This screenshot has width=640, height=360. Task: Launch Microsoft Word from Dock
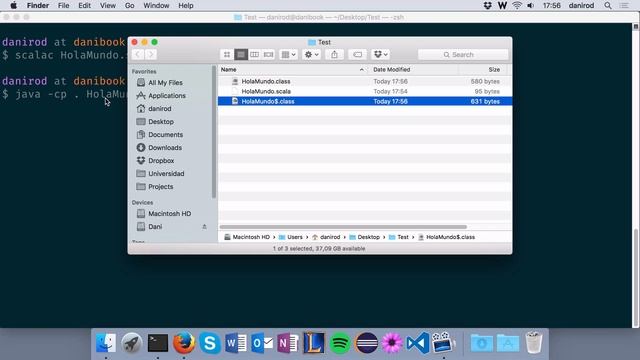pyautogui.click(x=236, y=343)
